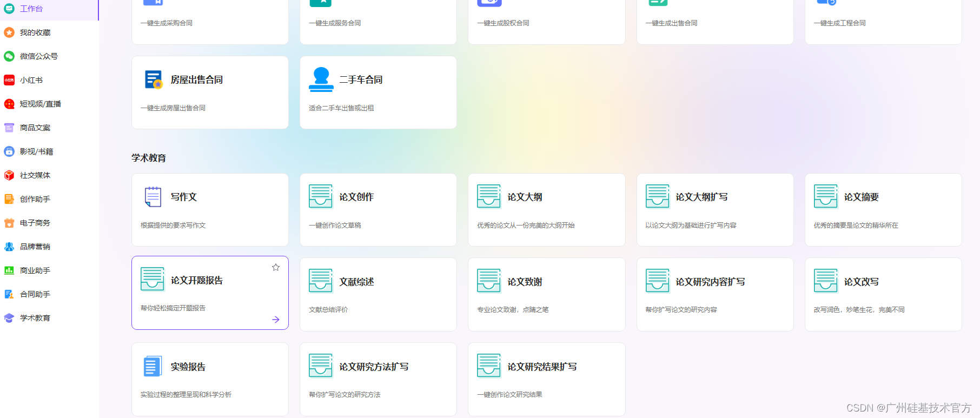Click the 文献综述 card icon
The height and width of the screenshot is (418, 980).
click(x=321, y=281)
